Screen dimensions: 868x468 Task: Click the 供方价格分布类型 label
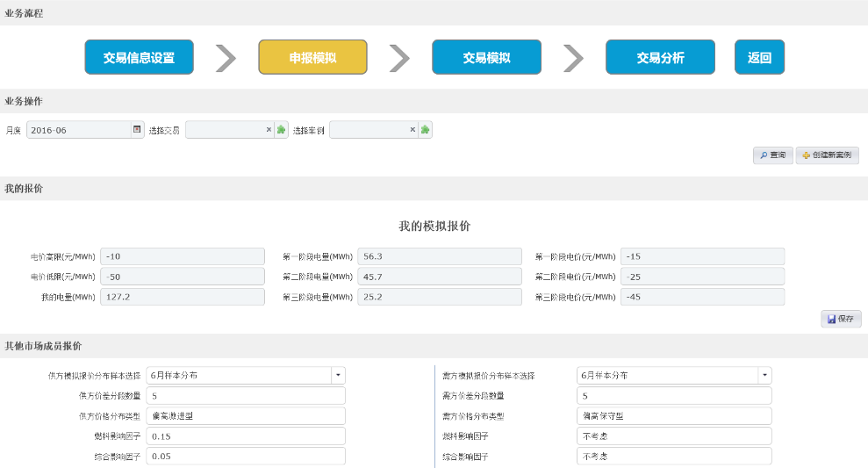pos(111,416)
